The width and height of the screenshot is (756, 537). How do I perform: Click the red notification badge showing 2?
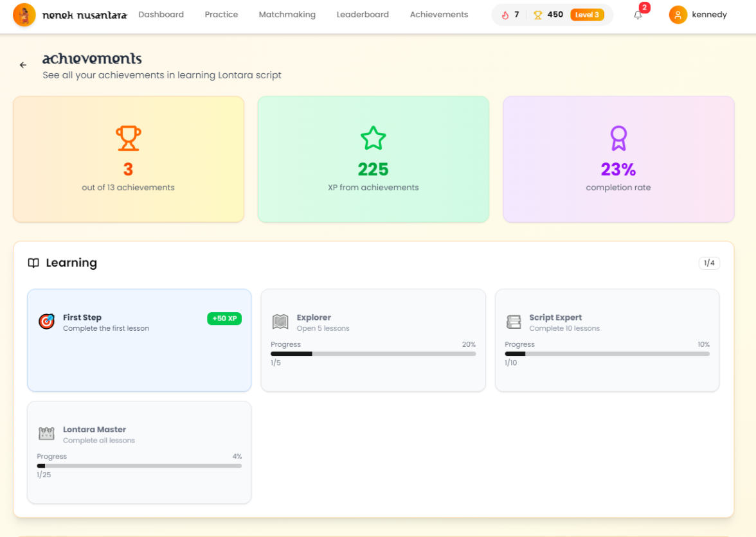pyautogui.click(x=644, y=8)
